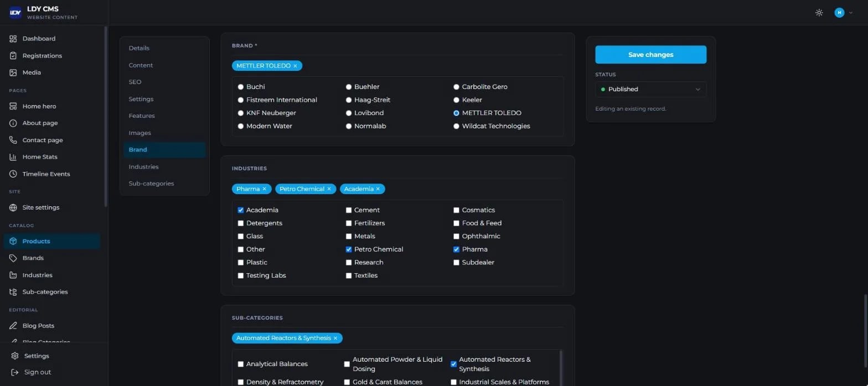Check the Testing Labs industry checkbox
Screen dimensions: 868x386
(x=241, y=276)
